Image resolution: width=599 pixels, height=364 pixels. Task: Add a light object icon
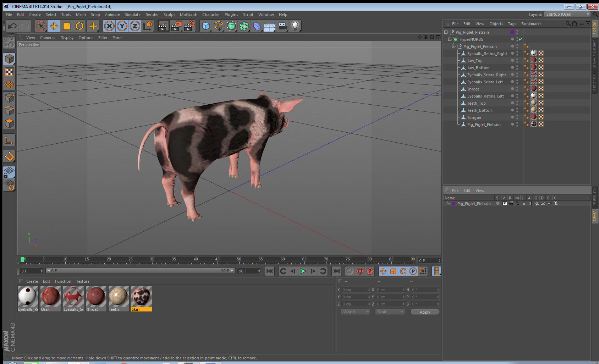[295, 26]
